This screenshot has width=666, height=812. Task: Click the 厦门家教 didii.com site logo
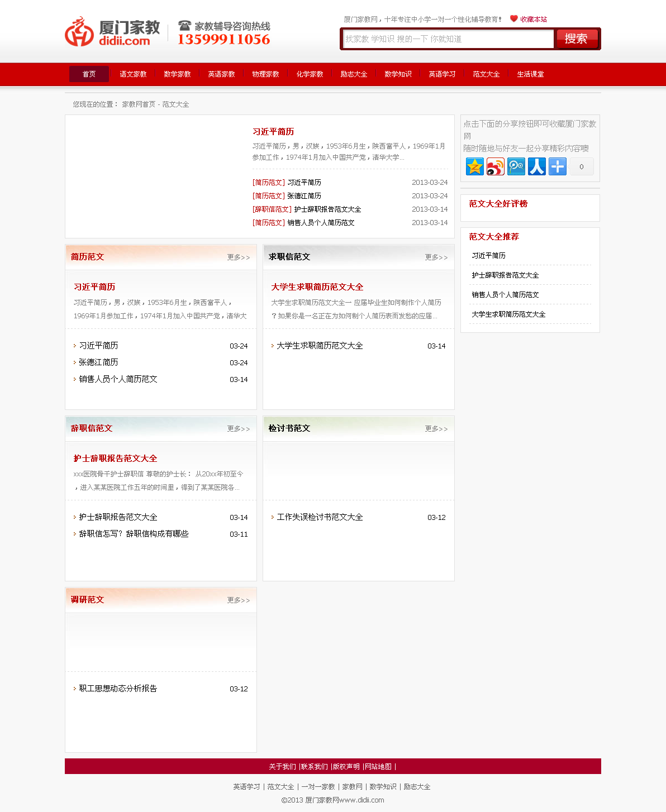click(113, 32)
